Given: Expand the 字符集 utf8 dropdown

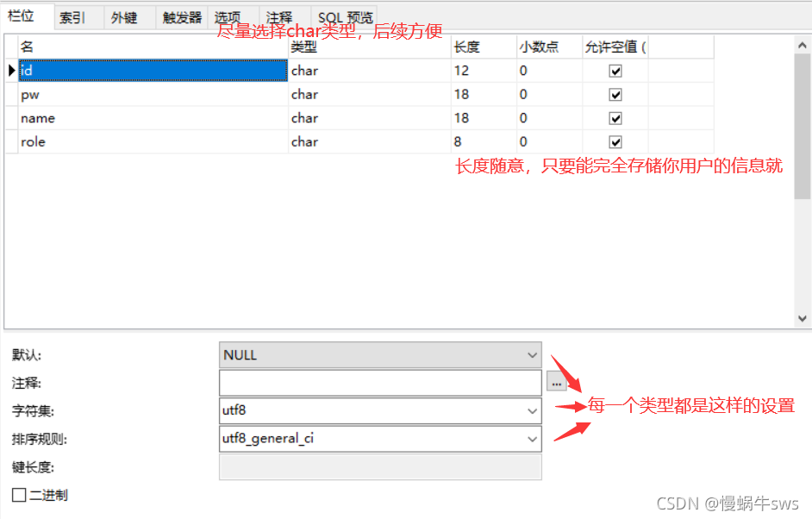Looking at the screenshot, I should pyautogui.click(x=532, y=411).
